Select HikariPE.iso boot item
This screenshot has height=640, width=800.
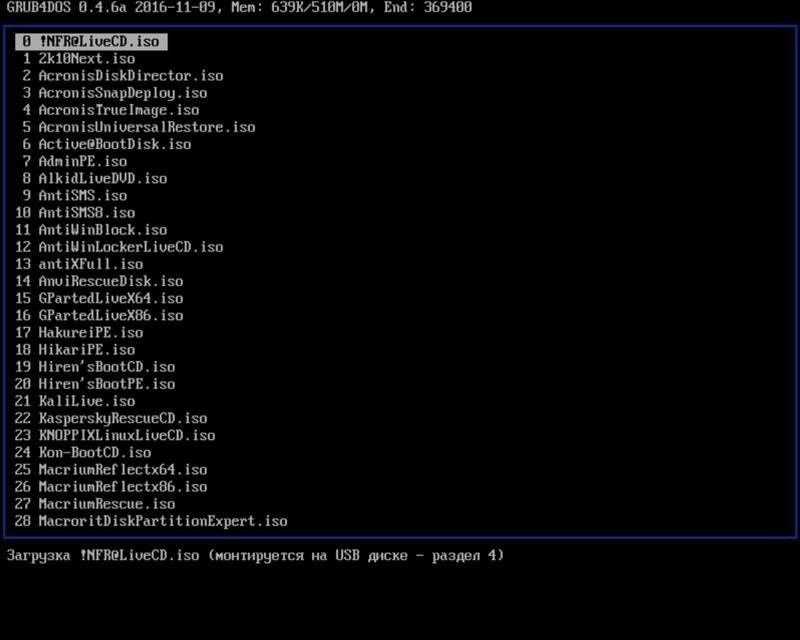click(75, 350)
